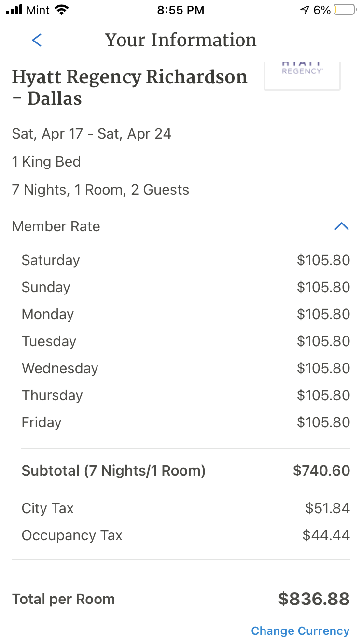Collapse the Member Rate chevron
The width and height of the screenshot is (362, 644).
point(341,226)
